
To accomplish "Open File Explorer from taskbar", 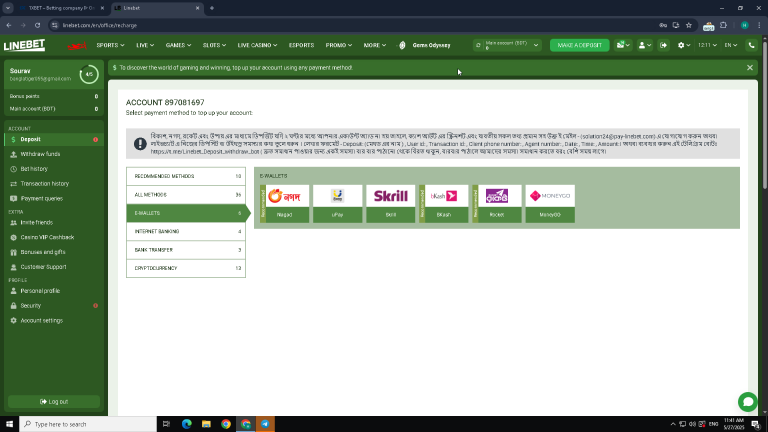I will (206, 424).
